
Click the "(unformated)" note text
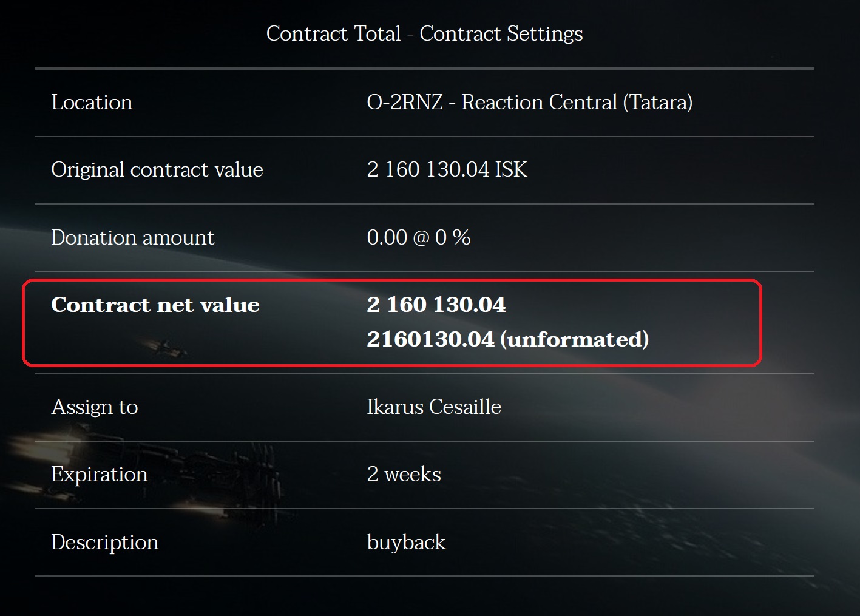coord(574,339)
